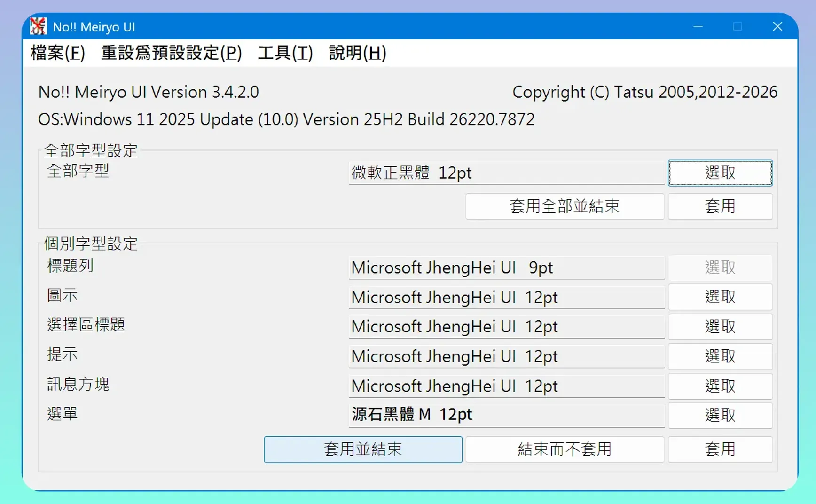Open font picker for 訊息方塊 row

[x=720, y=386]
